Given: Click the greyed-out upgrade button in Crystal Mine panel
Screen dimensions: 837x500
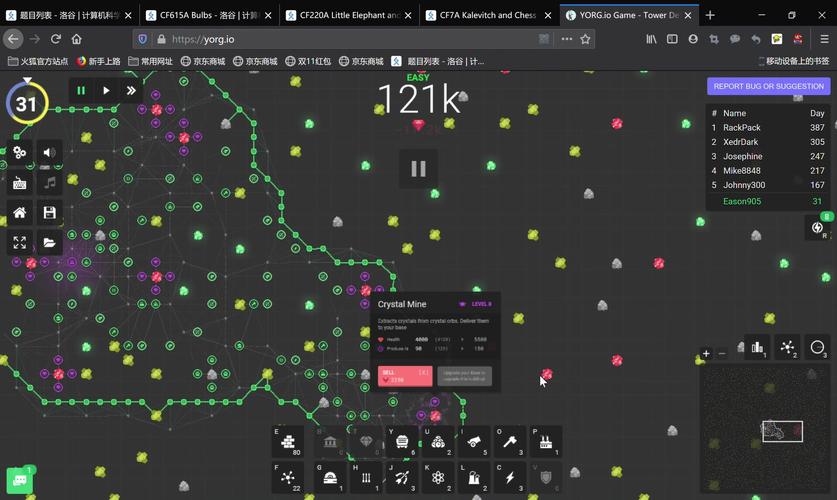Looking at the screenshot, I should (464, 376).
